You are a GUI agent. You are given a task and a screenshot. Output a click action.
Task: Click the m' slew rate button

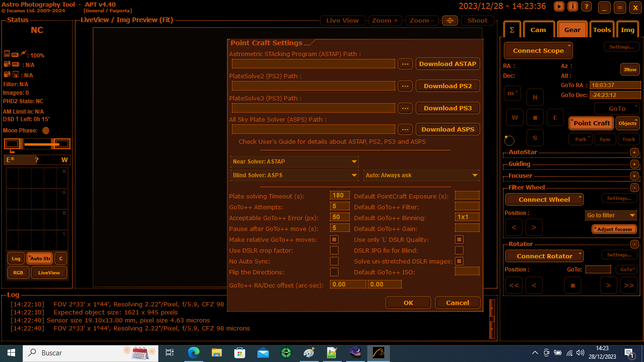(512, 93)
